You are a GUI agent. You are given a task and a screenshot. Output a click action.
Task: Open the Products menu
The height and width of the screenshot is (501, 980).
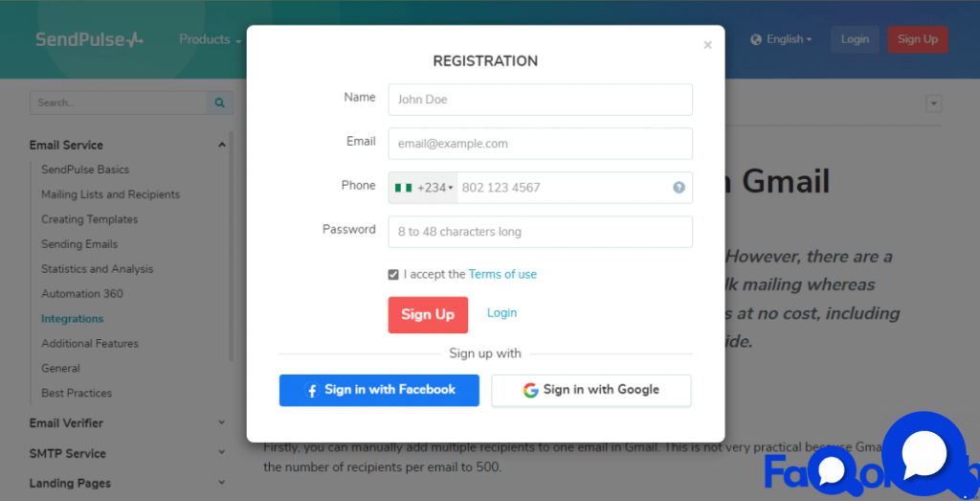coord(210,39)
